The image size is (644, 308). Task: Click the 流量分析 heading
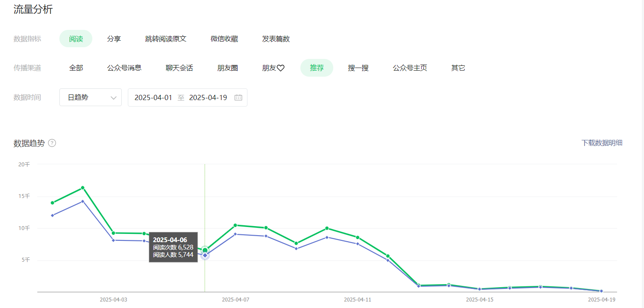[33, 10]
